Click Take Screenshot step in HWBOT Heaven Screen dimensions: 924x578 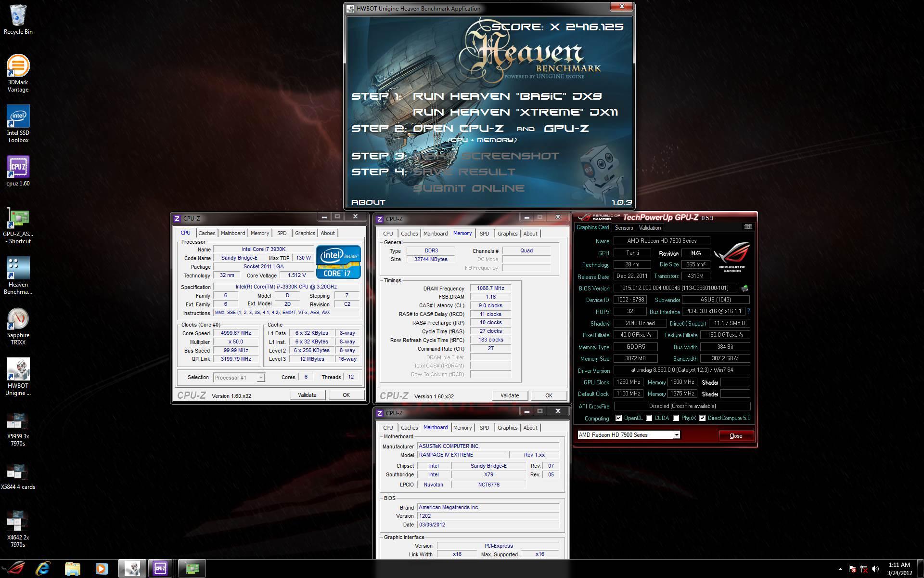(x=486, y=156)
